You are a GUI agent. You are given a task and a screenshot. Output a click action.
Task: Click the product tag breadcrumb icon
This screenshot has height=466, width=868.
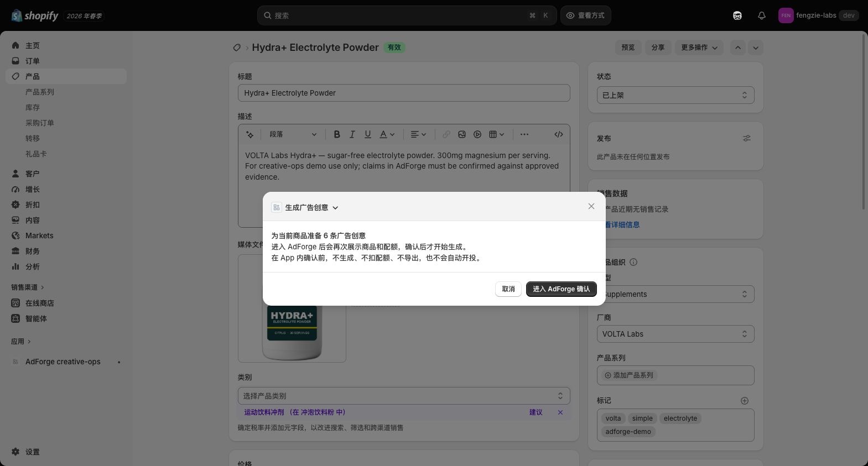click(237, 48)
